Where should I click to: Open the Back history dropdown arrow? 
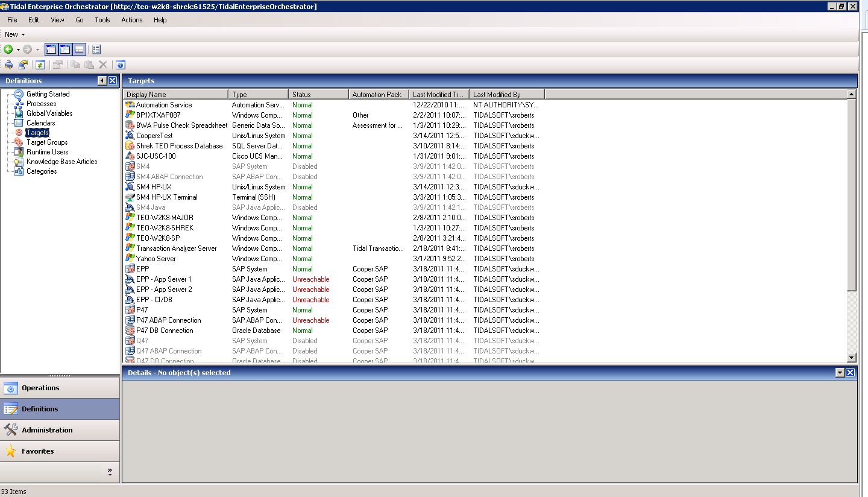click(x=18, y=50)
